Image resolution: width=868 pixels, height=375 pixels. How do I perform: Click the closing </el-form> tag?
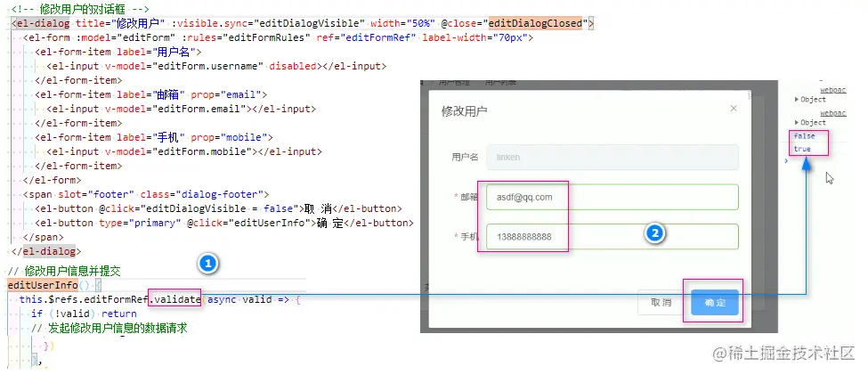pos(52,180)
